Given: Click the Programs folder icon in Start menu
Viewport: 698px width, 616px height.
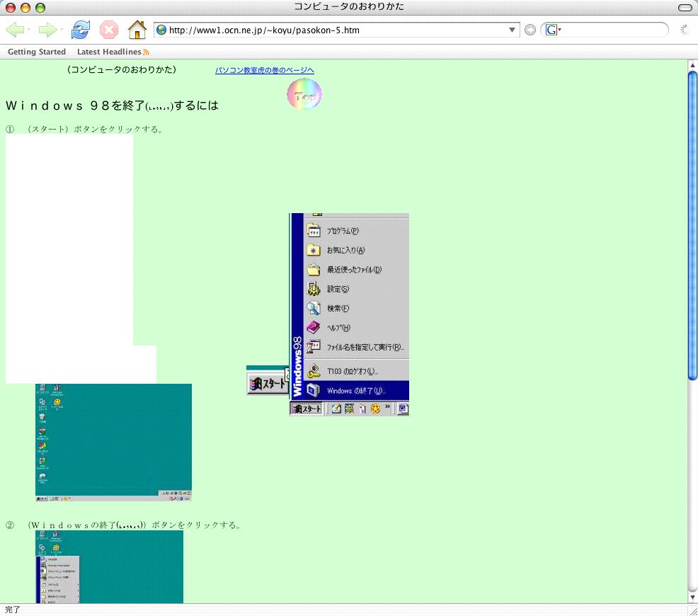Looking at the screenshot, I should pos(314,231).
